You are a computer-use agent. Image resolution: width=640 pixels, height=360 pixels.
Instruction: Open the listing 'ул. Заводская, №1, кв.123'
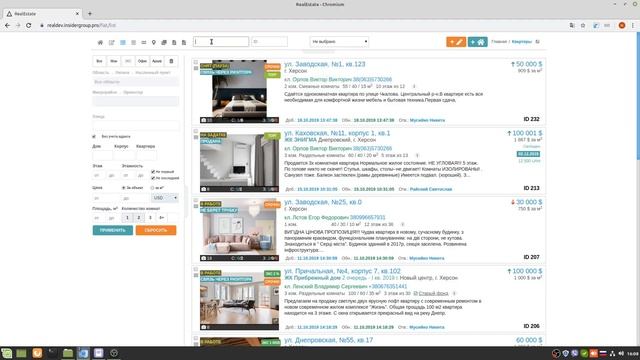click(325, 64)
